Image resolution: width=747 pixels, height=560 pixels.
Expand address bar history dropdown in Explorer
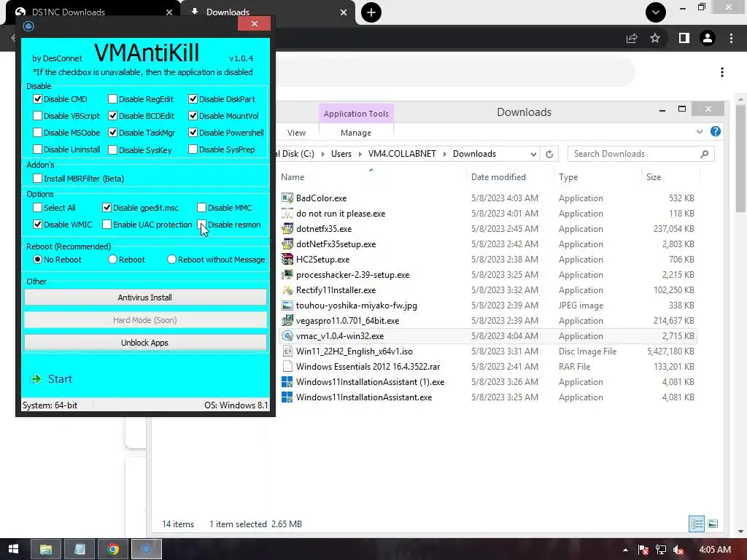click(x=533, y=154)
